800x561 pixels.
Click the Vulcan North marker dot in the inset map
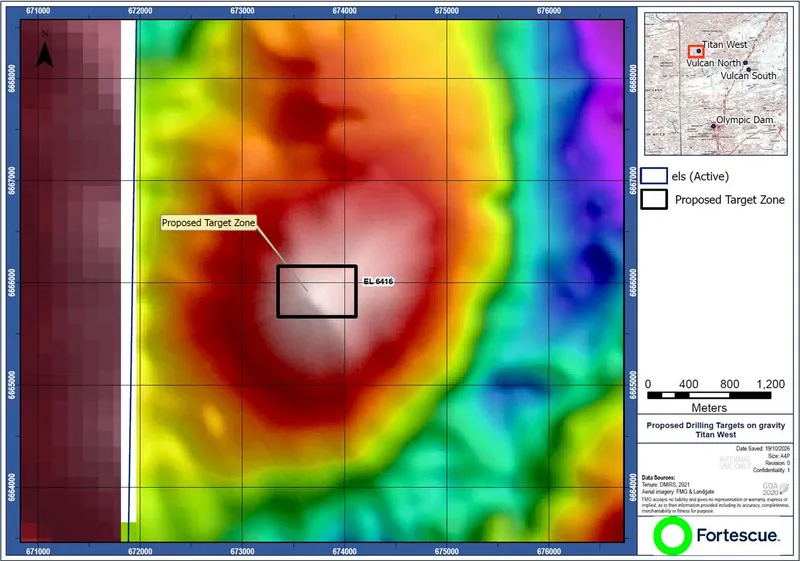pos(745,63)
